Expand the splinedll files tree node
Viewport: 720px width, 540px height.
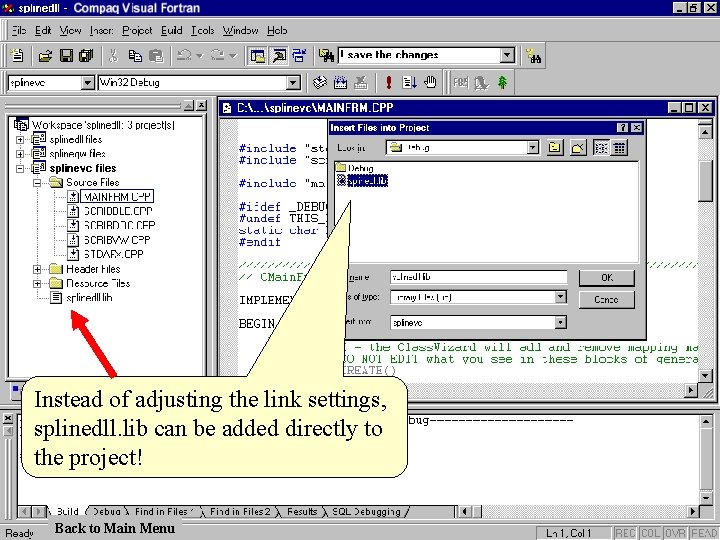tap(20, 140)
